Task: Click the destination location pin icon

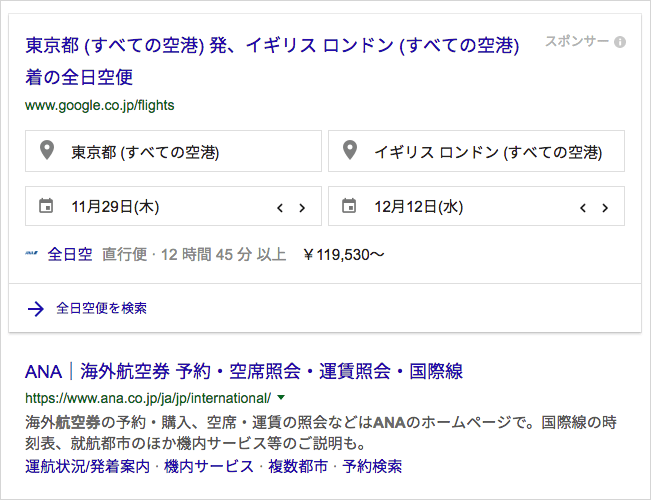Action: tap(350, 150)
